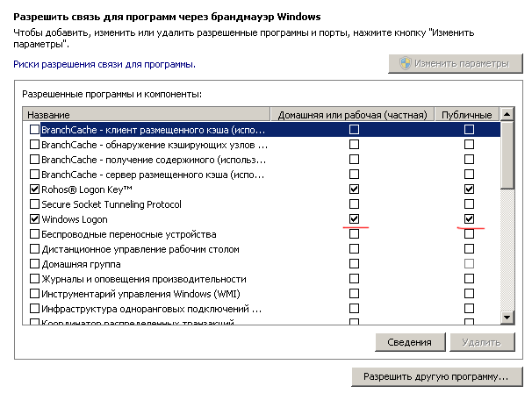Viewport: 532px width, 393px height.
Task: Enable Secure Socket Tunneling Protocol name checkbox
Action: (x=34, y=204)
